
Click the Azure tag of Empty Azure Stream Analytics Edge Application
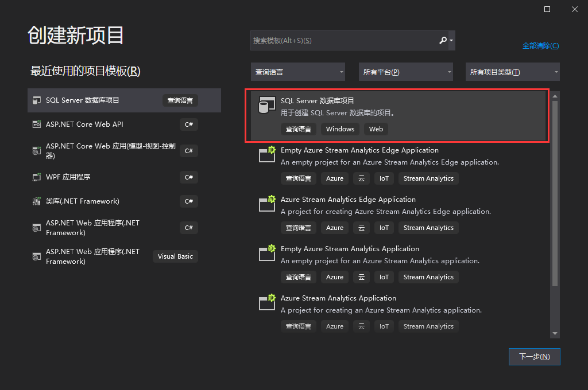click(335, 179)
